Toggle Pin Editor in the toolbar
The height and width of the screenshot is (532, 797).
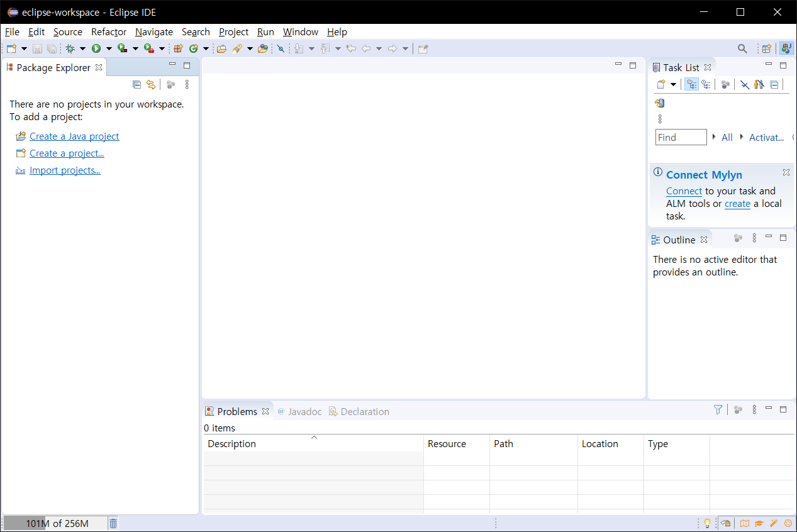423,48
